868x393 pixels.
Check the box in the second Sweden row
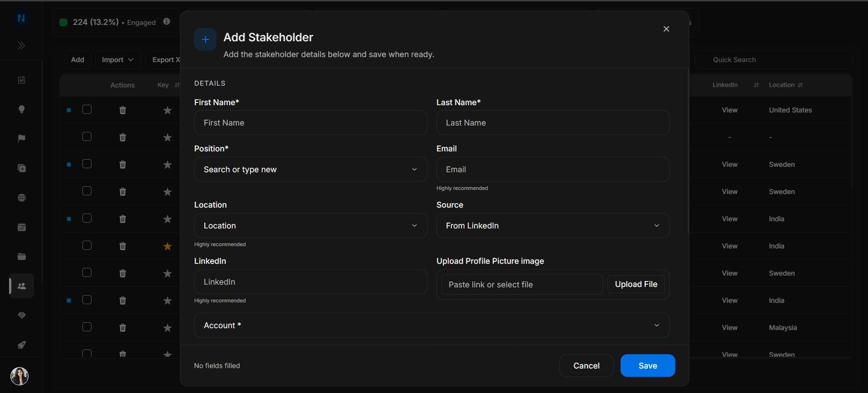tap(87, 191)
